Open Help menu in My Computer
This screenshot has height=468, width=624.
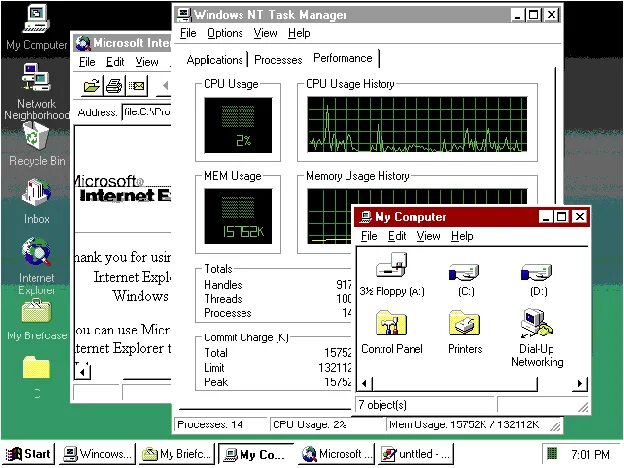point(462,236)
